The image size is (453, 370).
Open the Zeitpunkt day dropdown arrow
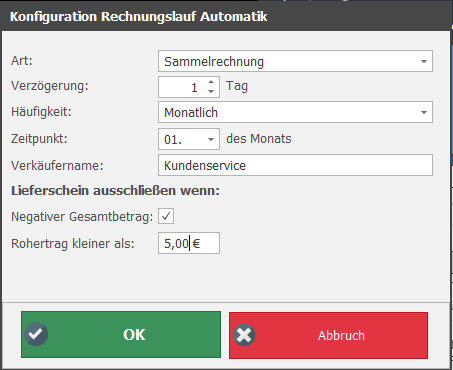(211, 139)
